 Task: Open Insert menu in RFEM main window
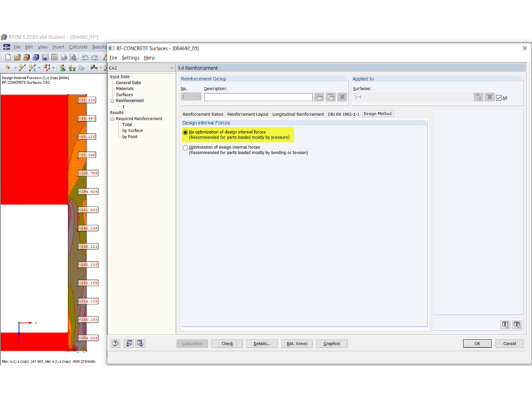point(58,47)
